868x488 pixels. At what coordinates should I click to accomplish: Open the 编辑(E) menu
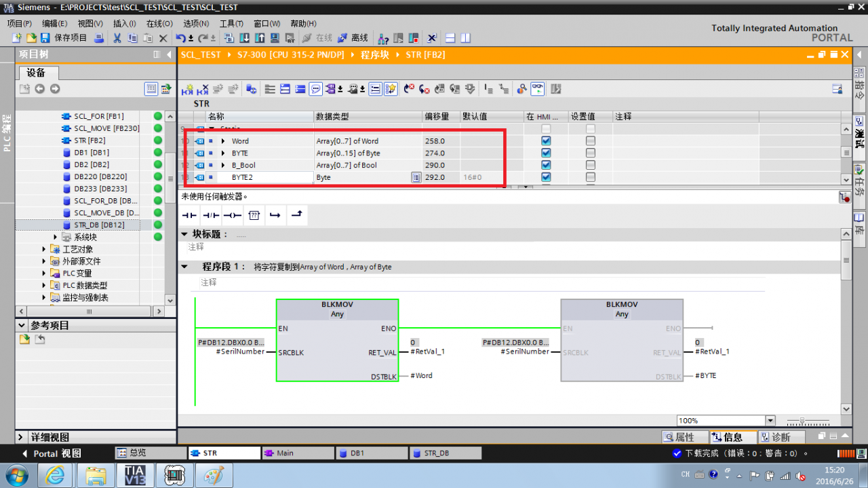(x=54, y=23)
